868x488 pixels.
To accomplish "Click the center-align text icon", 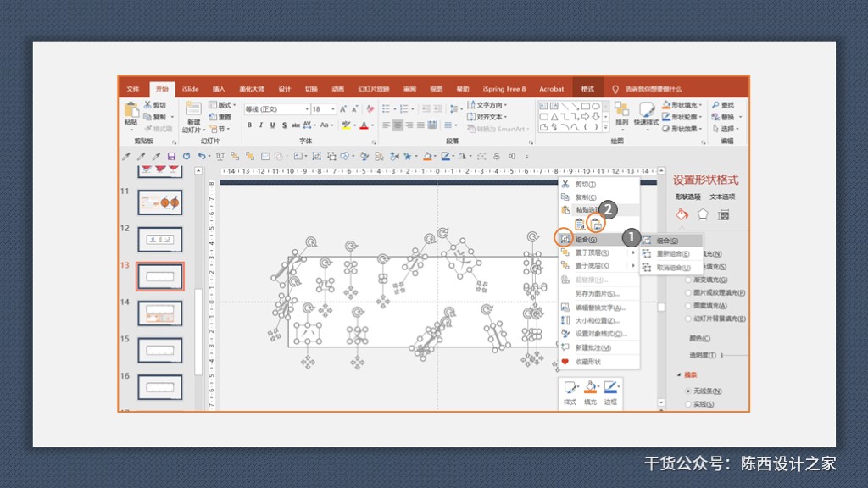I will tap(398, 125).
